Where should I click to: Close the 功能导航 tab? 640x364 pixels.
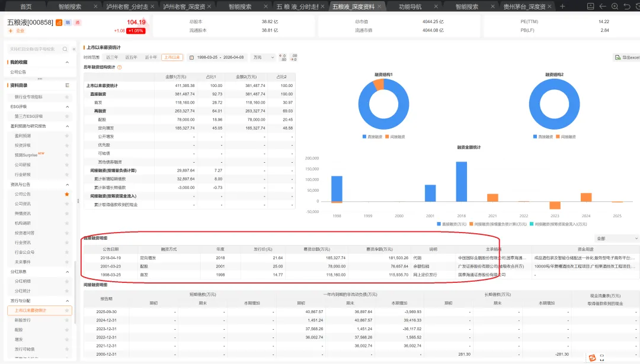[436, 7]
